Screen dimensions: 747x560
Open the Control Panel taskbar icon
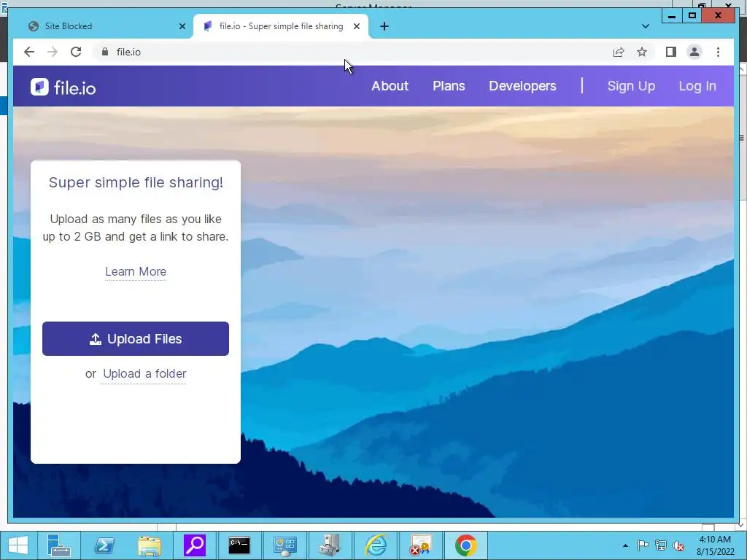pyautogui.click(x=285, y=545)
